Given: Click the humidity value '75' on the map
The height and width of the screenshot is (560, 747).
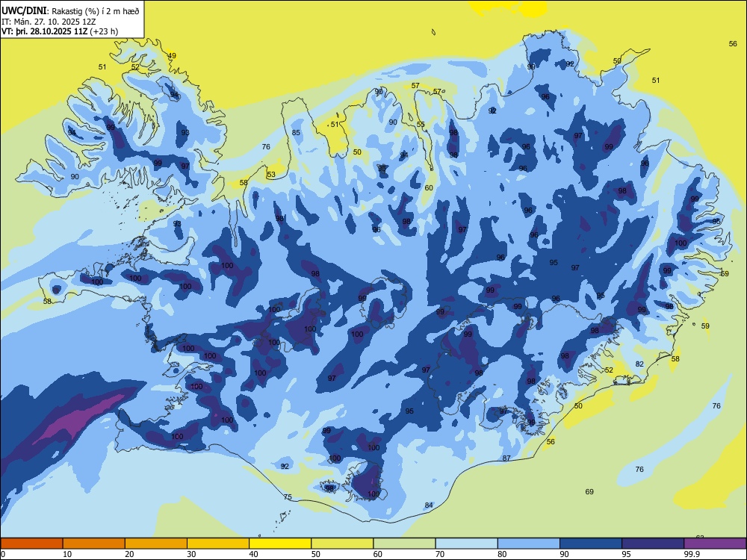Looking at the screenshot, I should point(288,497).
